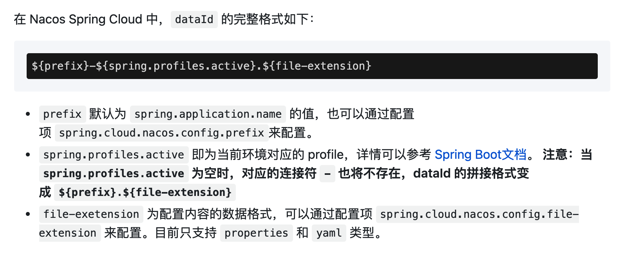Click the spring.application.name code tag

(x=208, y=114)
